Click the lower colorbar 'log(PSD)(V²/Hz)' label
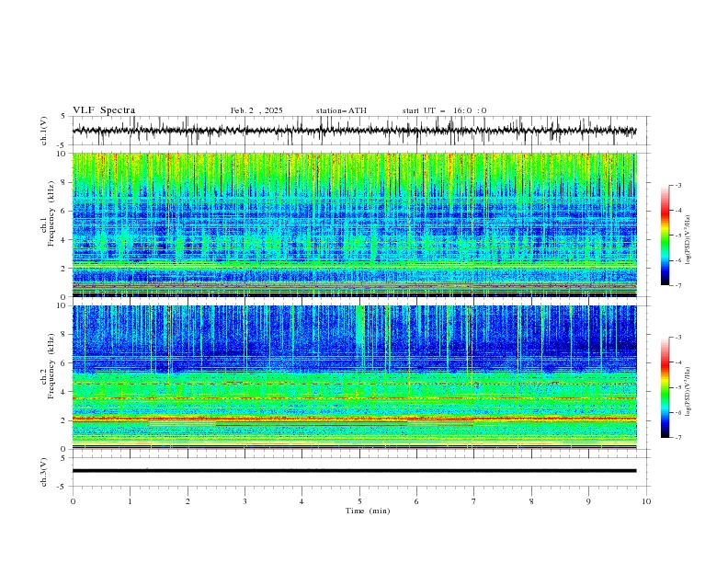 pyautogui.click(x=688, y=391)
